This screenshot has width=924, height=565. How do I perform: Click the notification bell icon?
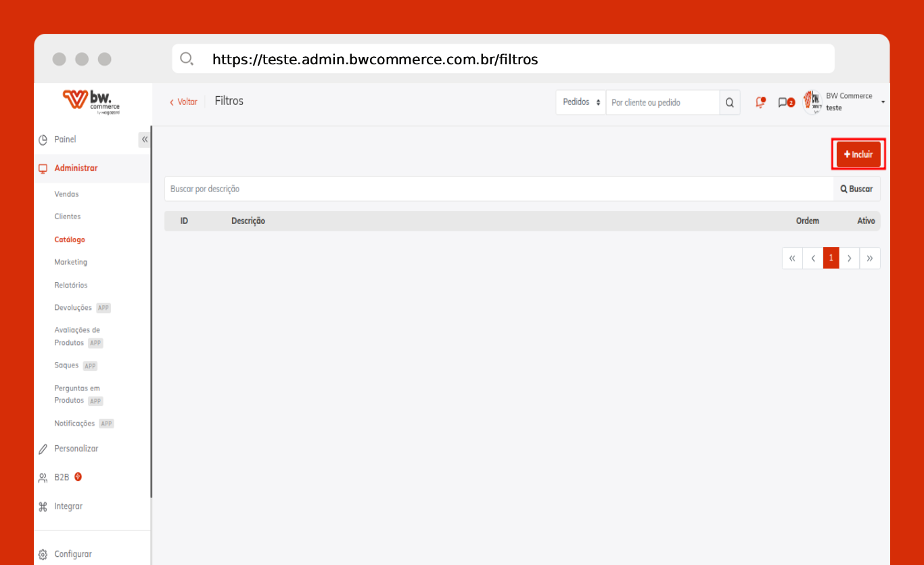pos(760,103)
